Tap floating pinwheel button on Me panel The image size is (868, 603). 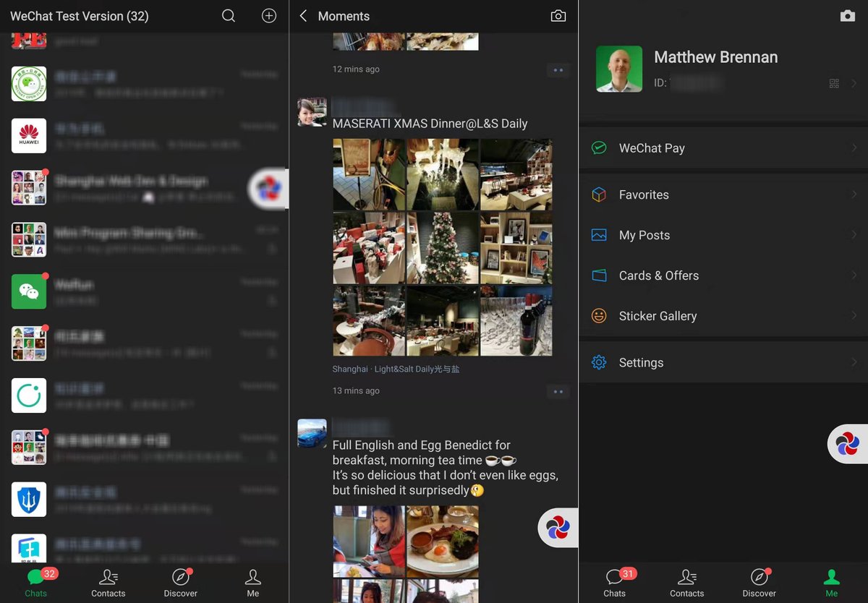(x=848, y=443)
